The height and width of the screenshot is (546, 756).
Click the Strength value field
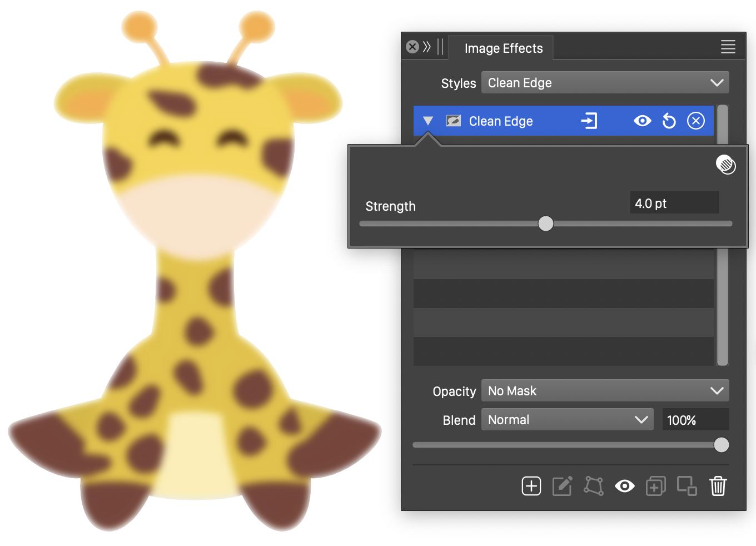coord(674,203)
